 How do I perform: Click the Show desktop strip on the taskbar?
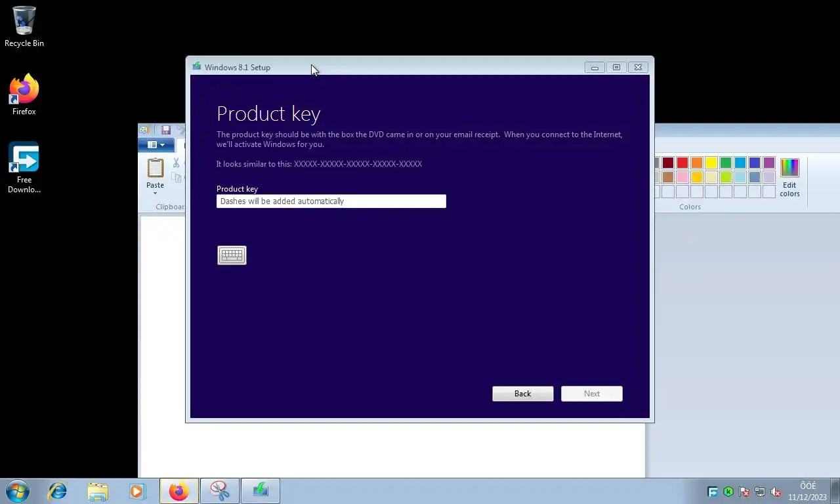point(835,491)
